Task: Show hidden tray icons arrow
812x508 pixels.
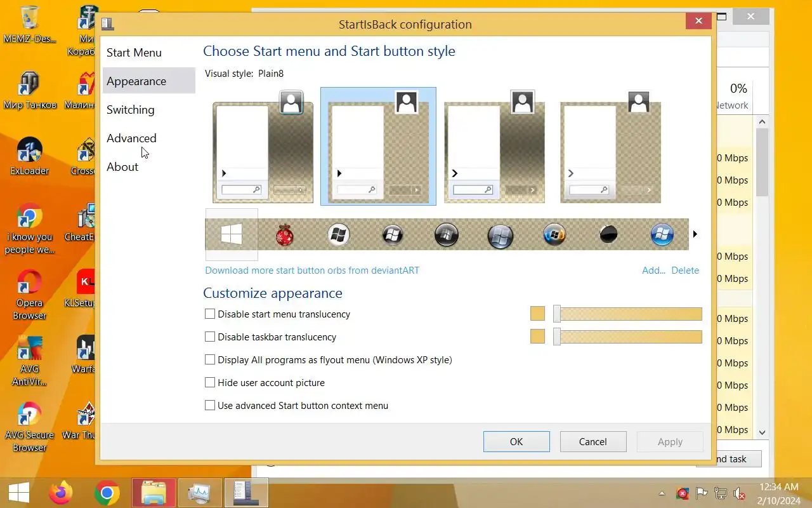Action: pyautogui.click(x=662, y=493)
